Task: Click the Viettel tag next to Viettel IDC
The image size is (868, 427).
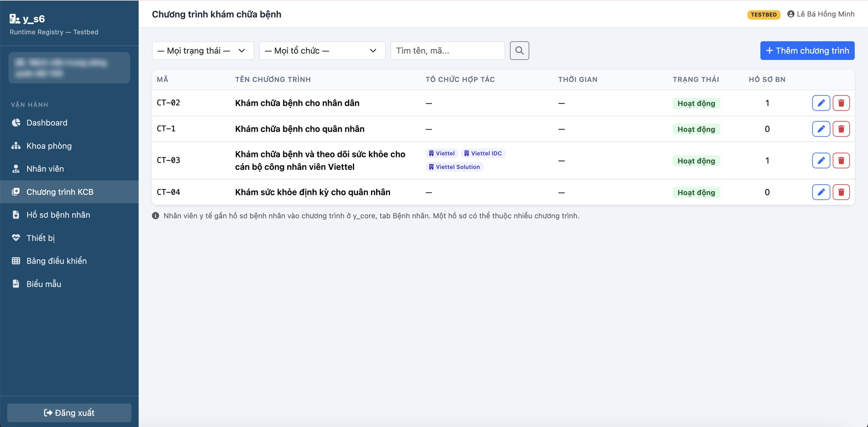Action: click(x=442, y=153)
